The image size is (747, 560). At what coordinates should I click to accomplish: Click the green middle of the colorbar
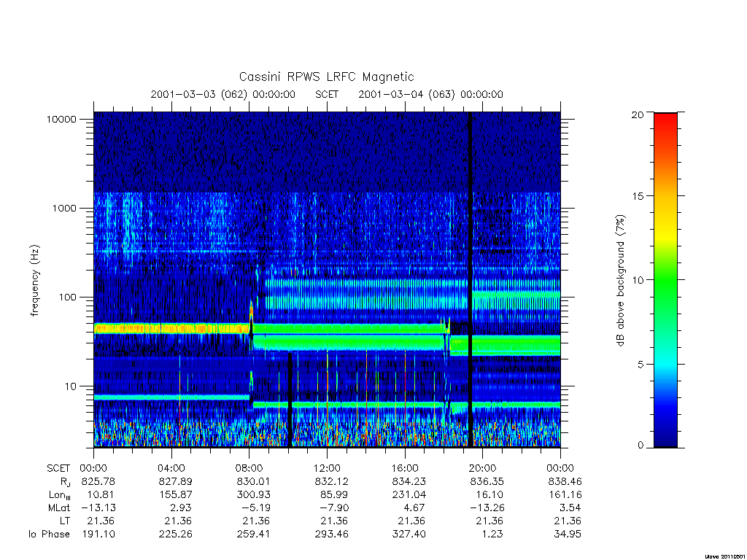(x=665, y=280)
